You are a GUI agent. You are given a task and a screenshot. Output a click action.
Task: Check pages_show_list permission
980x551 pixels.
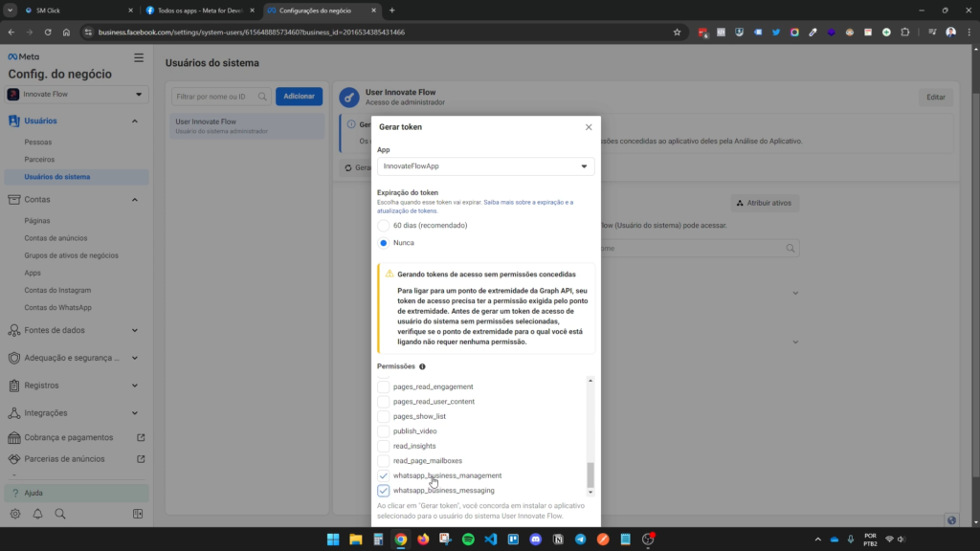383,416
